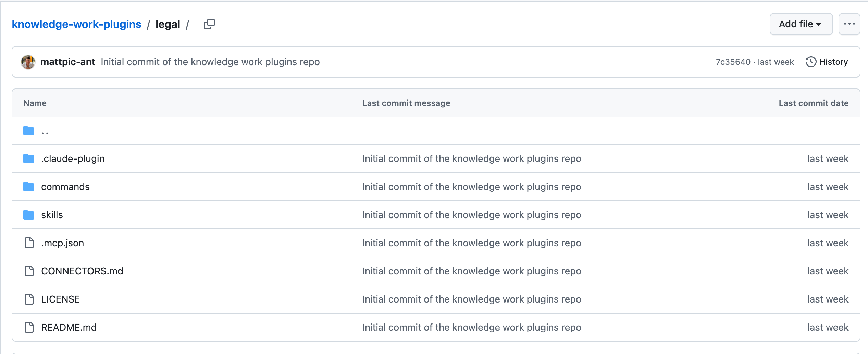Click the parent directory double-dot entry
Image resolution: width=868 pixels, height=354 pixels.
[44, 131]
